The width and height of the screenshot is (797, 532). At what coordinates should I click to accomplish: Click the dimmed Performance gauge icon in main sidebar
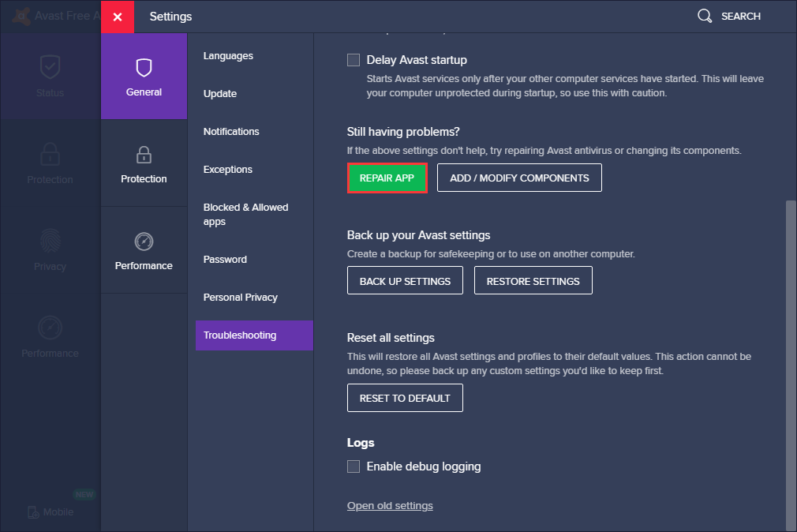[50, 328]
